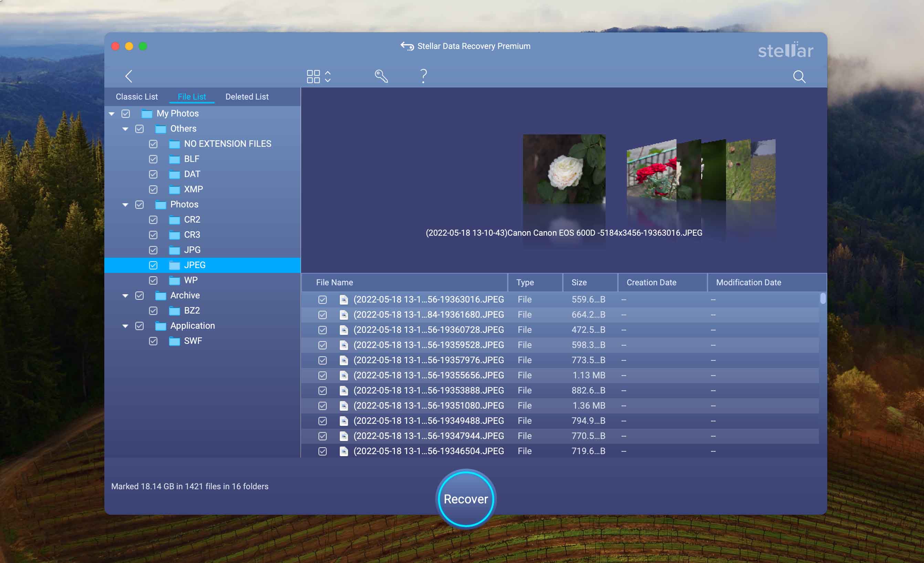The width and height of the screenshot is (924, 563).
Task: Select the File List tab
Action: pos(192,96)
